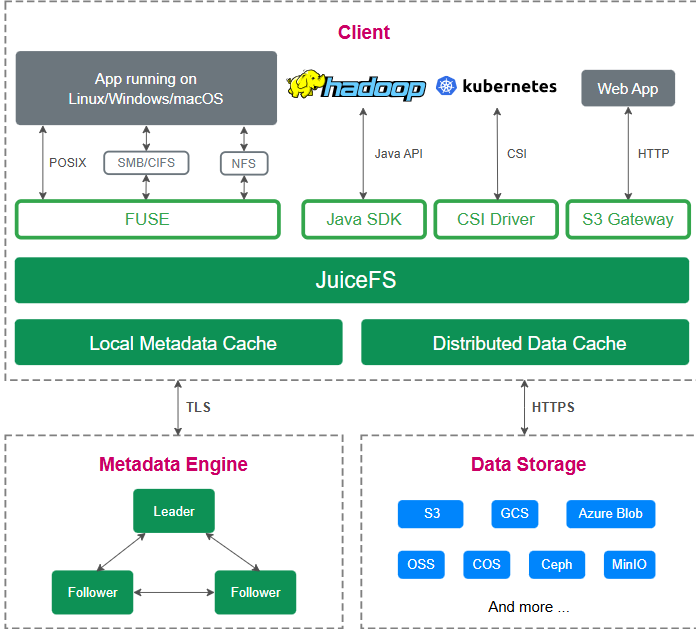Image resolution: width=696 pixels, height=635 pixels.
Task: Click the Distributed Data Cache block
Action: pos(525,342)
